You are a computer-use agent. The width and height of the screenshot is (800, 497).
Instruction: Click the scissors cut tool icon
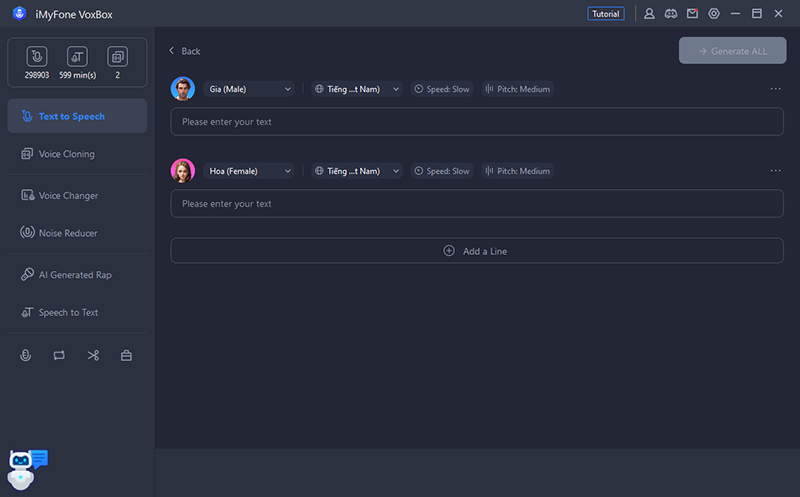(93, 355)
